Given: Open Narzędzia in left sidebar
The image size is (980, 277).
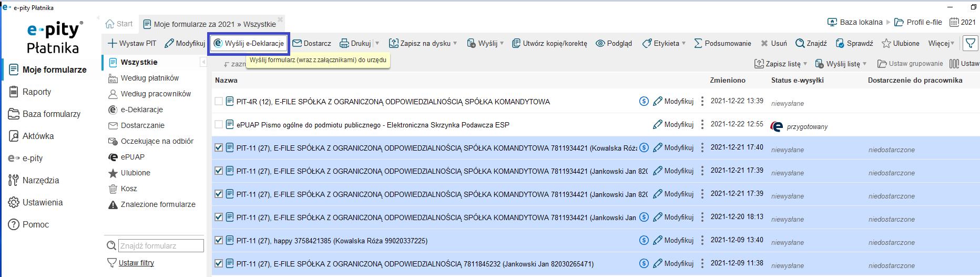Looking at the screenshot, I should point(34,180).
